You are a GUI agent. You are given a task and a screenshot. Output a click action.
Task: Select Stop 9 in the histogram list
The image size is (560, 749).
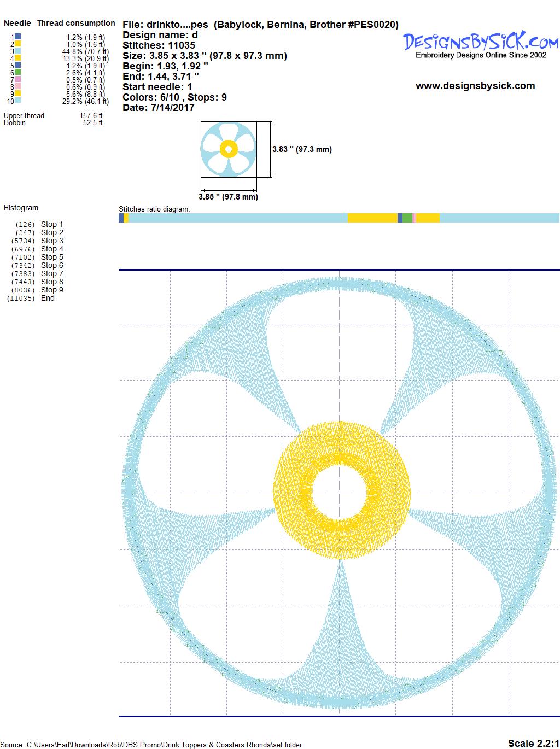point(52,290)
